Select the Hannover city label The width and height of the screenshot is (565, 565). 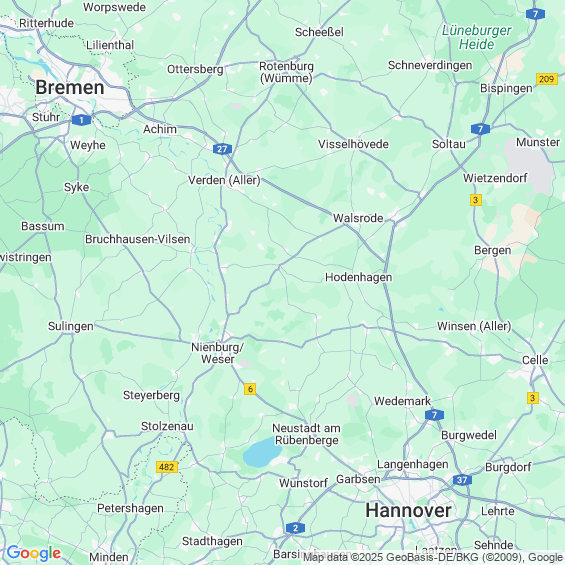408,511
